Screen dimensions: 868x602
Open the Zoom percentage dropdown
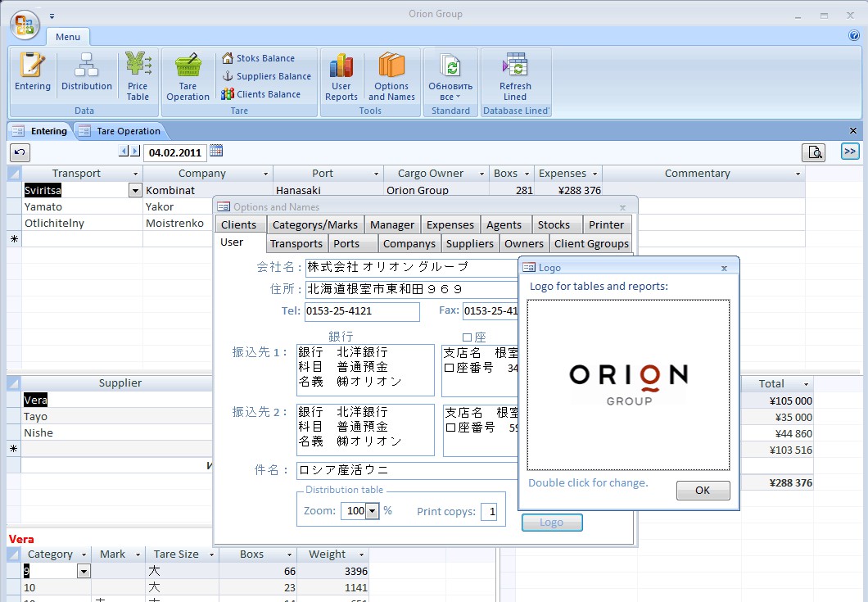click(x=373, y=511)
